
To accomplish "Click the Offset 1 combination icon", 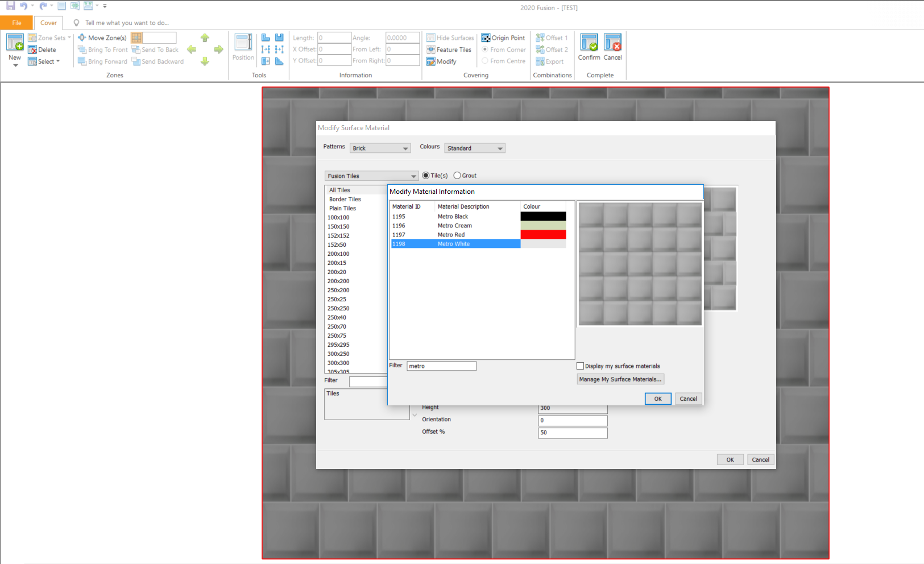I will (x=540, y=38).
